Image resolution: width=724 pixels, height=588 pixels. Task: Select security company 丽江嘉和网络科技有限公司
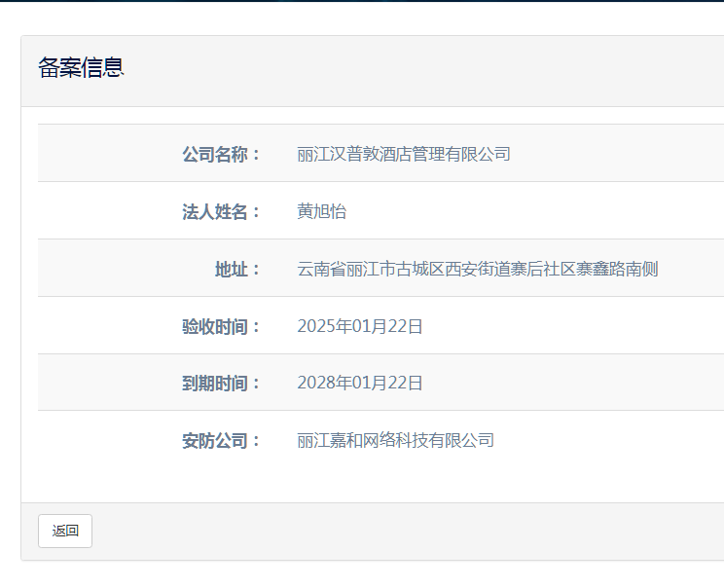click(396, 440)
